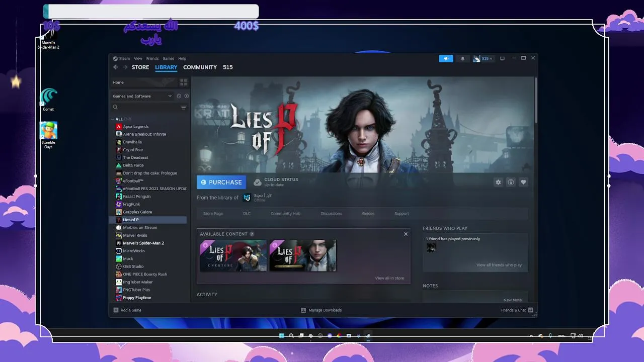Collapse the ALL games category
Viewport: 644px width, 362px height.
tap(113, 119)
